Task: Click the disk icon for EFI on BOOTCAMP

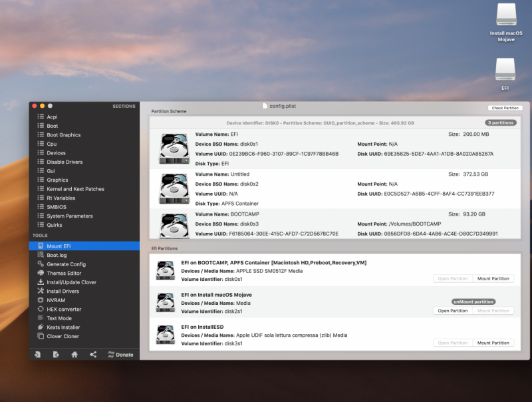Action: 165,271
